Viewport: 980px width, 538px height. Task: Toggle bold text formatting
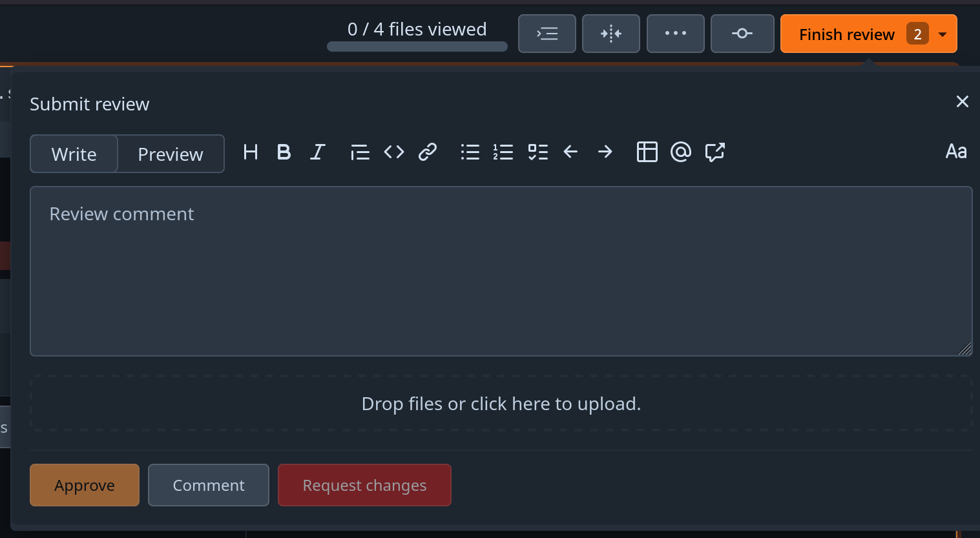[284, 152]
